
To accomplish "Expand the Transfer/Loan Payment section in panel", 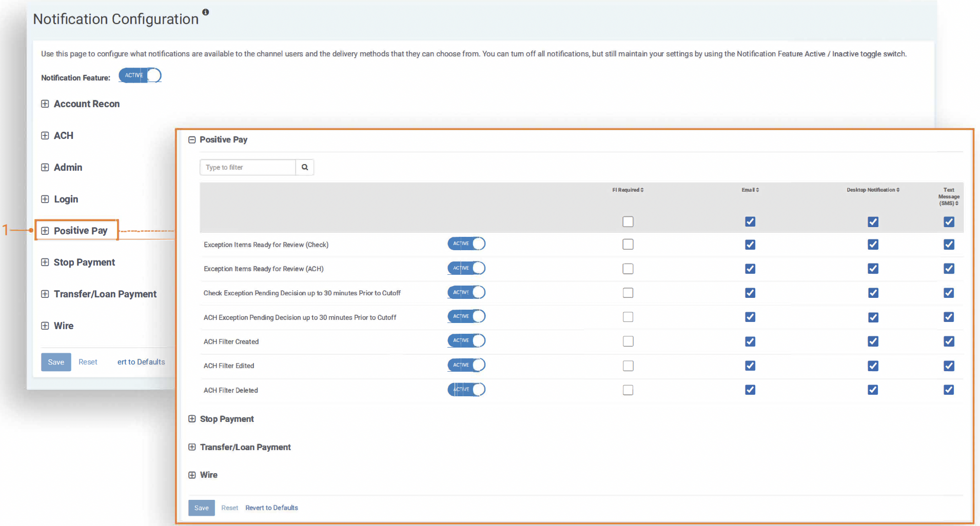I will pos(192,447).
